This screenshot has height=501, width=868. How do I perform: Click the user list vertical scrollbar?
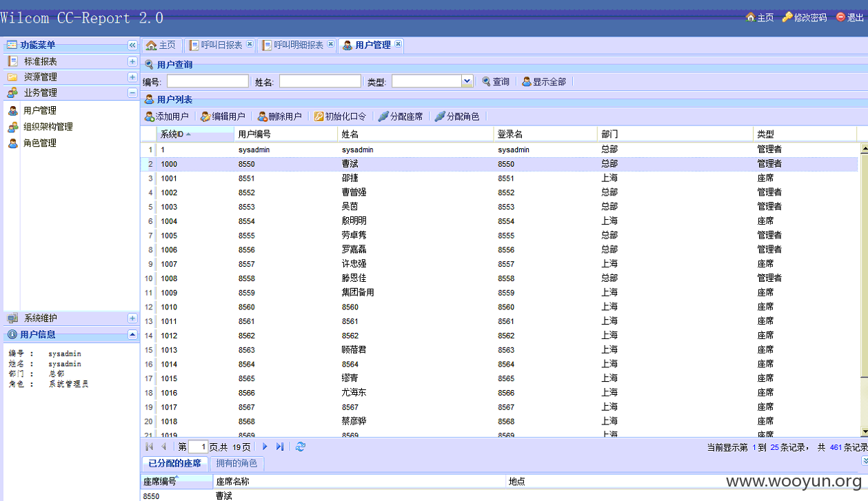[x=864, y=265]
